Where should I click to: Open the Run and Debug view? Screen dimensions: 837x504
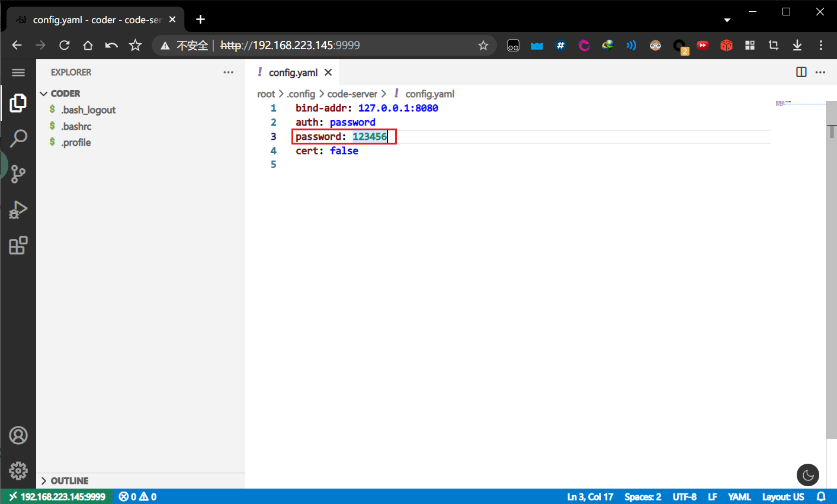(18, 210)
